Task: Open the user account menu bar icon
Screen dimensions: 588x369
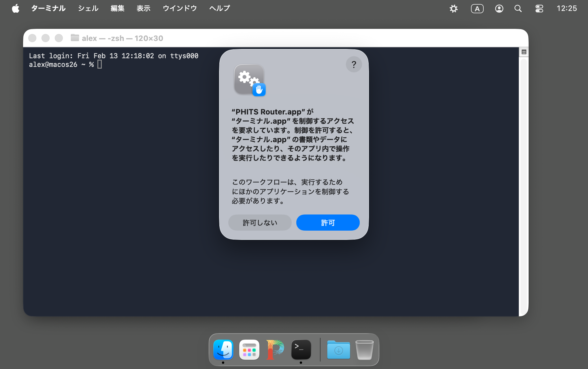Action: tap(499, 9)
